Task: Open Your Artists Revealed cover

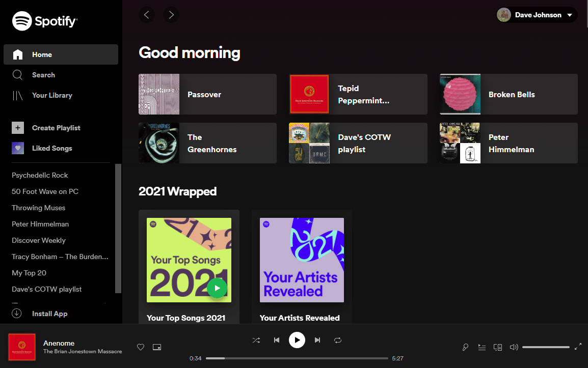Action: click(x=302, y=260)
